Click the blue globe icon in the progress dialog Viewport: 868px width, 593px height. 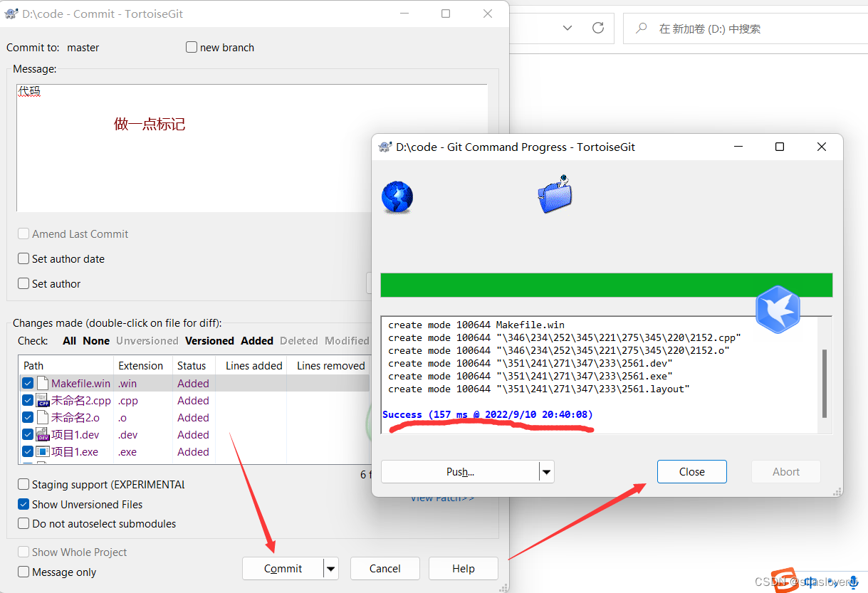[397, 197]
